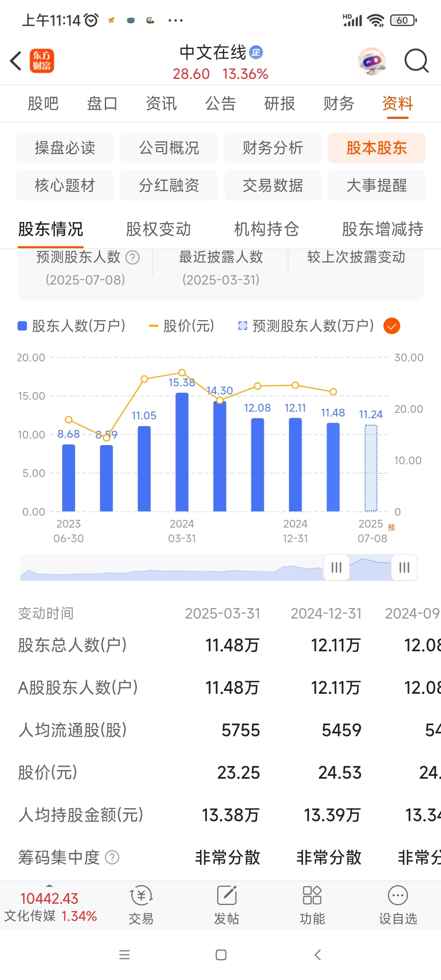Tap 人均持股金额 value 13.38万
This screenshot has height=980, width=441.
tap(231, 815)
